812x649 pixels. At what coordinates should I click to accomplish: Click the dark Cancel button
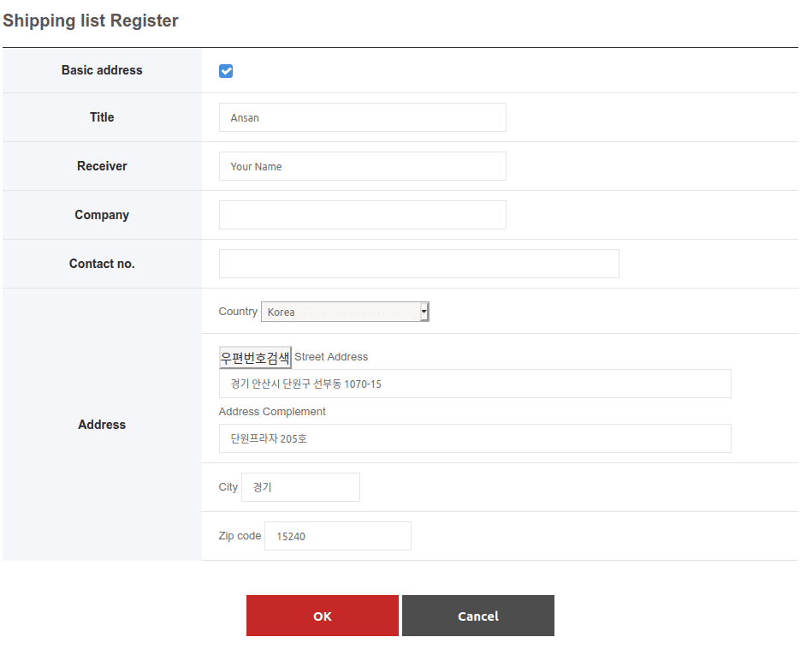(478, 616)
